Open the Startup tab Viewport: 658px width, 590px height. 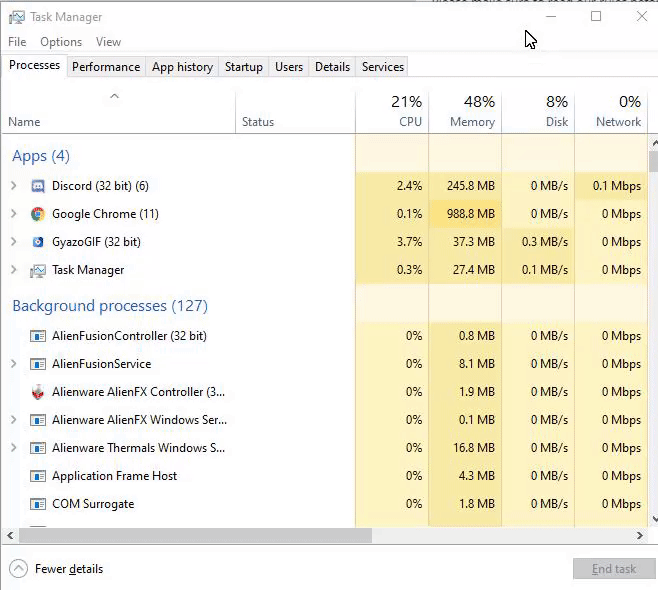coord(244,67)
